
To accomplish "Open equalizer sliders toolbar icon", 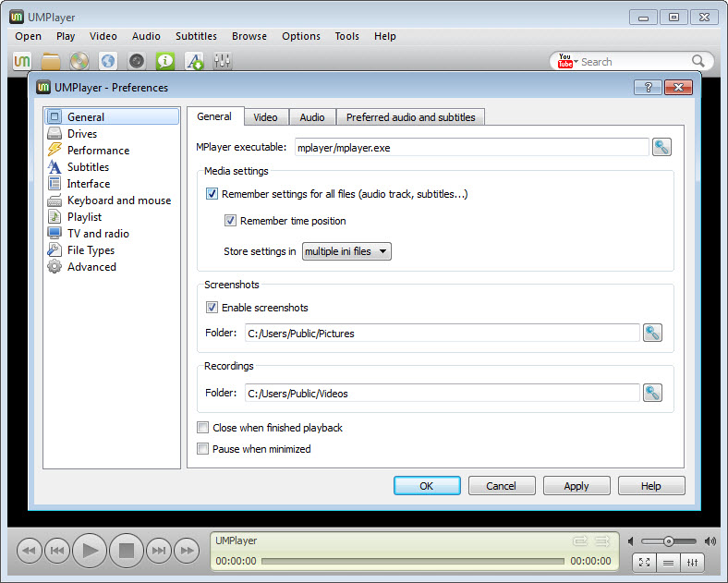I will pos(223,61).
